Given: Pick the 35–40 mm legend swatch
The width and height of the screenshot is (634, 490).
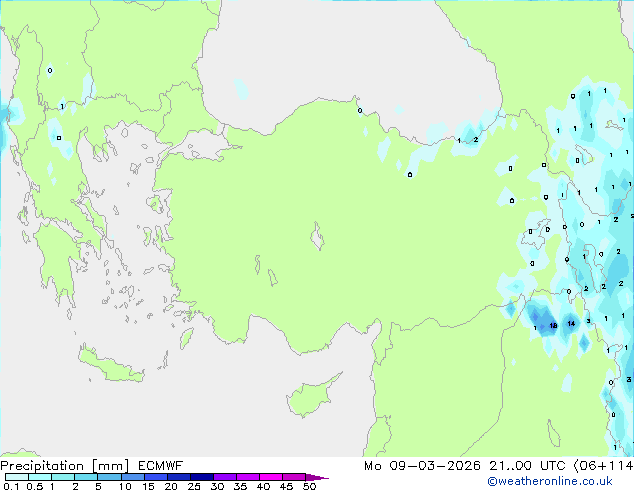Looking at the screenshot, I should (247, 477).
